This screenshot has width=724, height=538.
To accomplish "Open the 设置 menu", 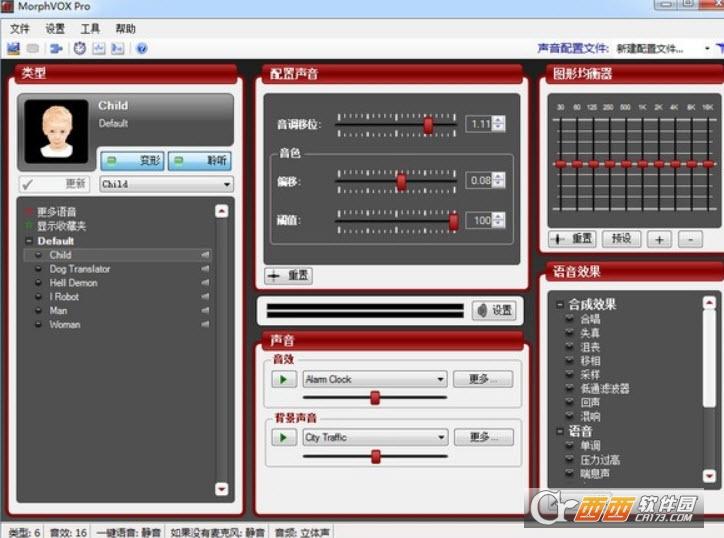I will click(x=55, y=29).
